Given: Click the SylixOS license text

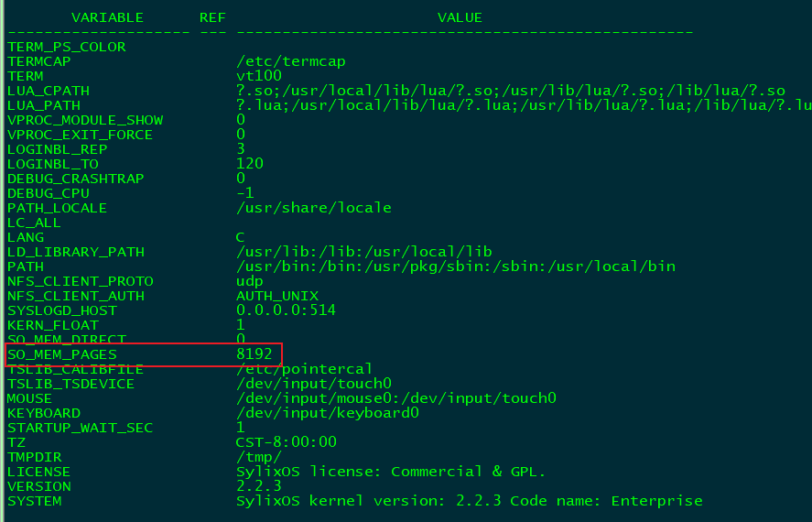Looking at the screenshot, I should 391,472.
